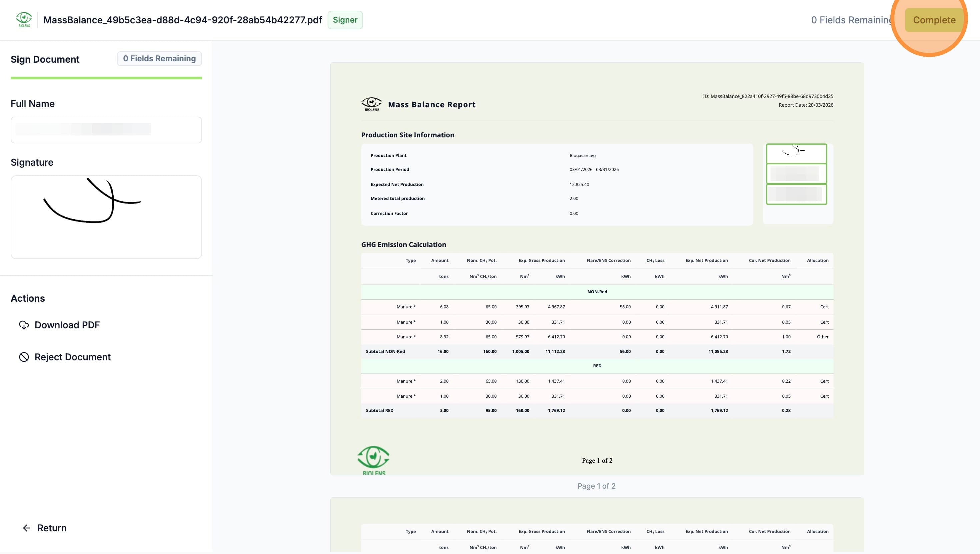Click the Return left arrow icon
980x554 pixels.
(27, 528)
